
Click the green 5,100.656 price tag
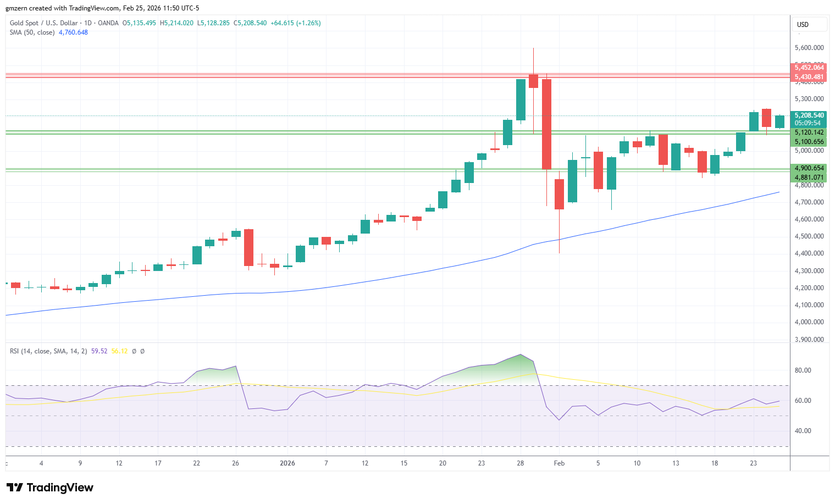pyautogui.click(x=808, y=142)
